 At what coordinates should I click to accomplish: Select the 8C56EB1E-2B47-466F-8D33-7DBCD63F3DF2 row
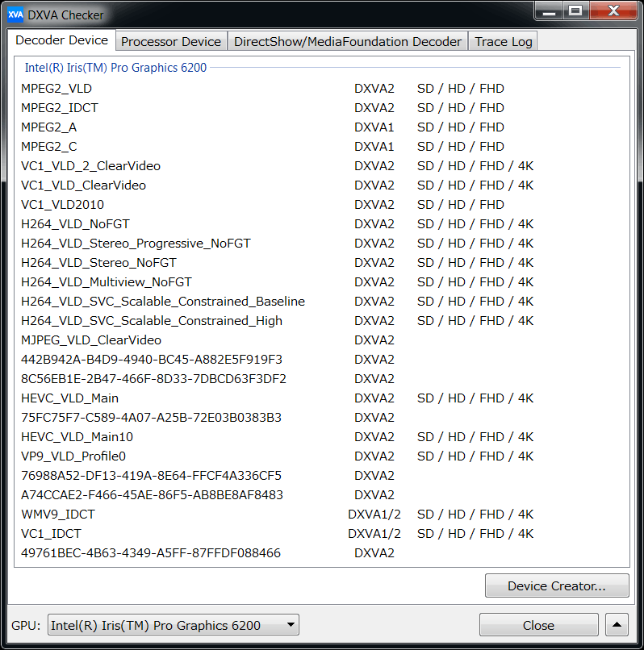pos(321,378)
